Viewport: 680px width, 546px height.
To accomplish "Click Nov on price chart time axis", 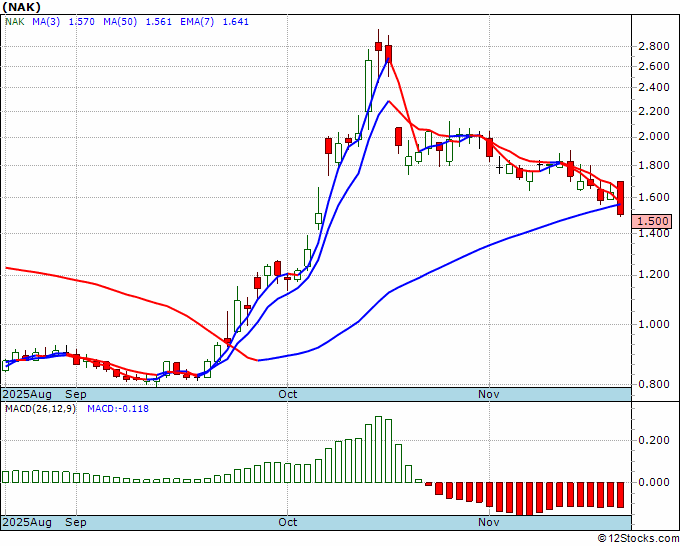I will point(489,394).
